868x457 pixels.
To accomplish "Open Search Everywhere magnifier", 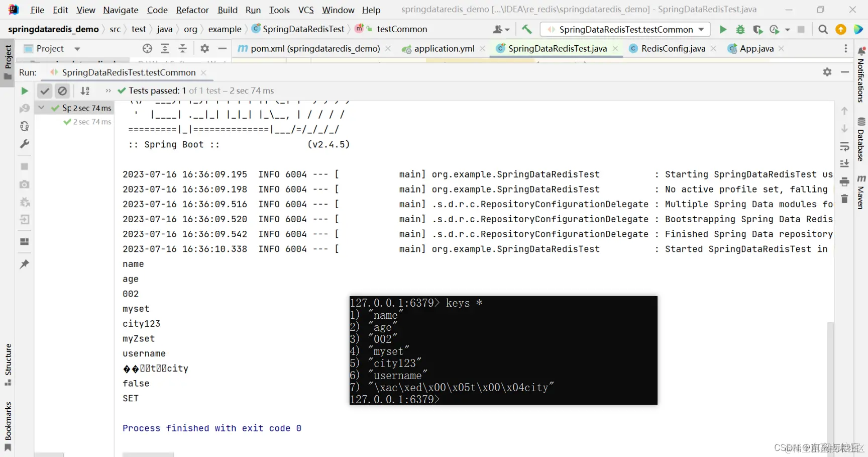I will (x=823, y=30).
